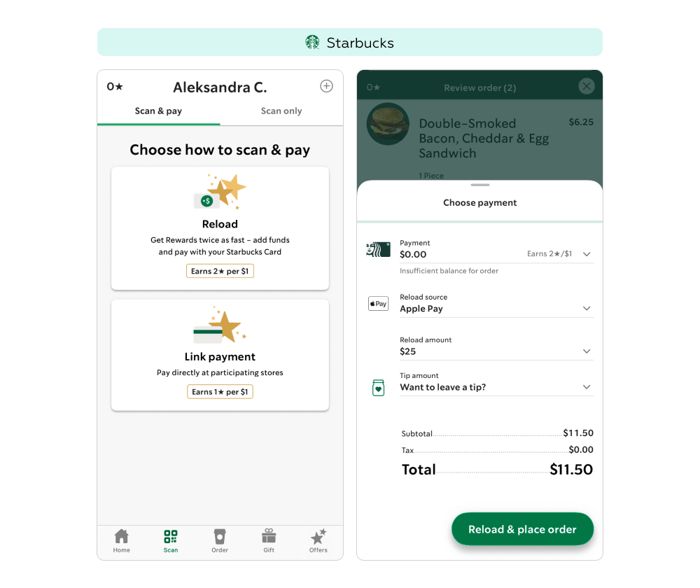Click the tip jar heart icon
This screenshot has width=700, height=588.
click(x=378, y=388)
